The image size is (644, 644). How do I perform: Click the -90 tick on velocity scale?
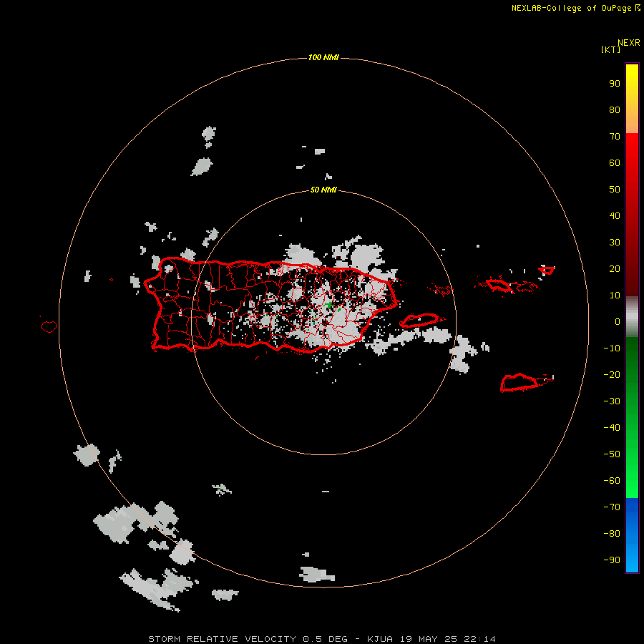[612, 560]
